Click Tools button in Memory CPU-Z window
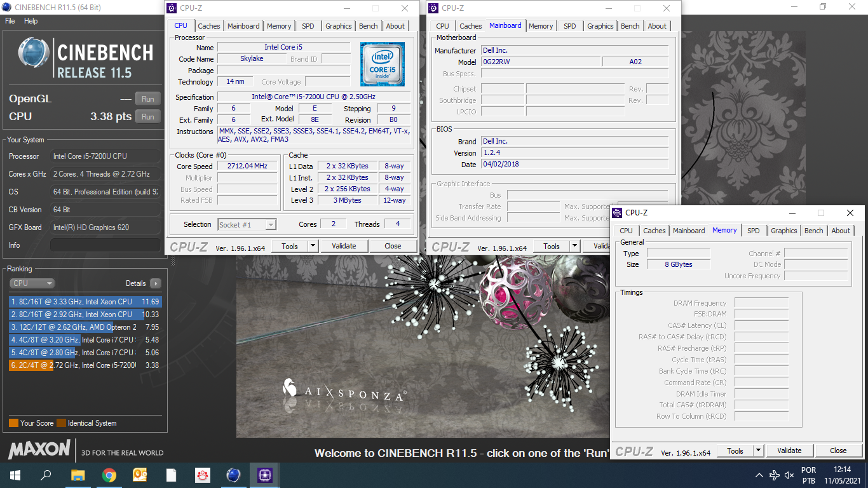Viewport: 868px width, 488px height. pos(735,451)
